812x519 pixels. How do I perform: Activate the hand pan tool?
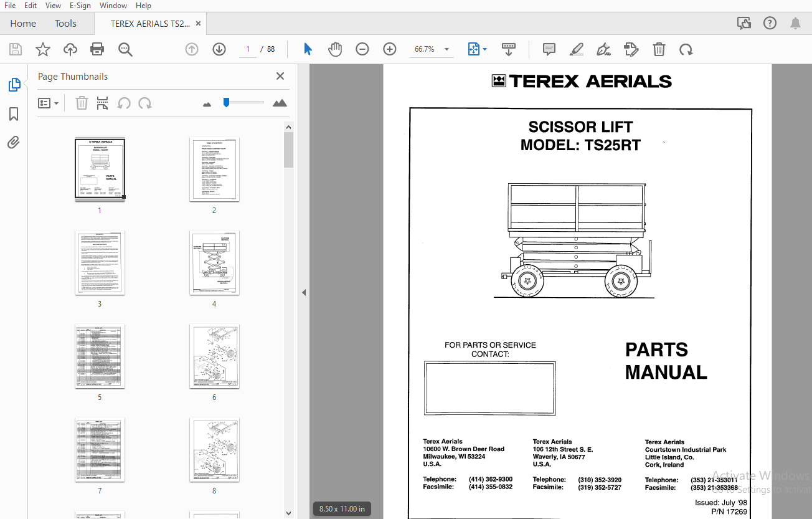click(x=335, y=49)
